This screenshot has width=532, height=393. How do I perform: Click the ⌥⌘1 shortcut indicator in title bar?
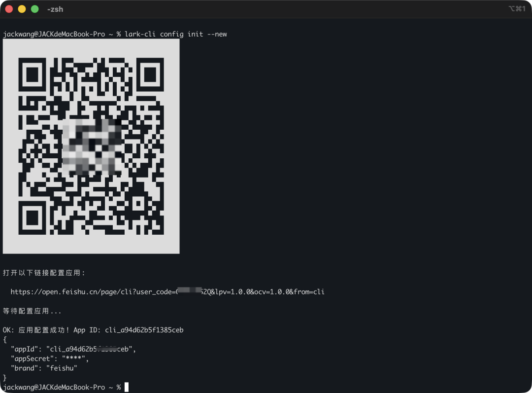(x=517, y=9)
